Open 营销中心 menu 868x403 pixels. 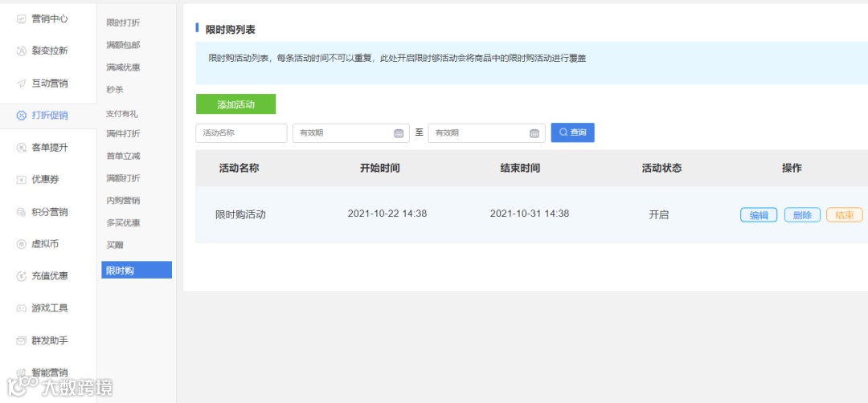[x=48, y=18]
